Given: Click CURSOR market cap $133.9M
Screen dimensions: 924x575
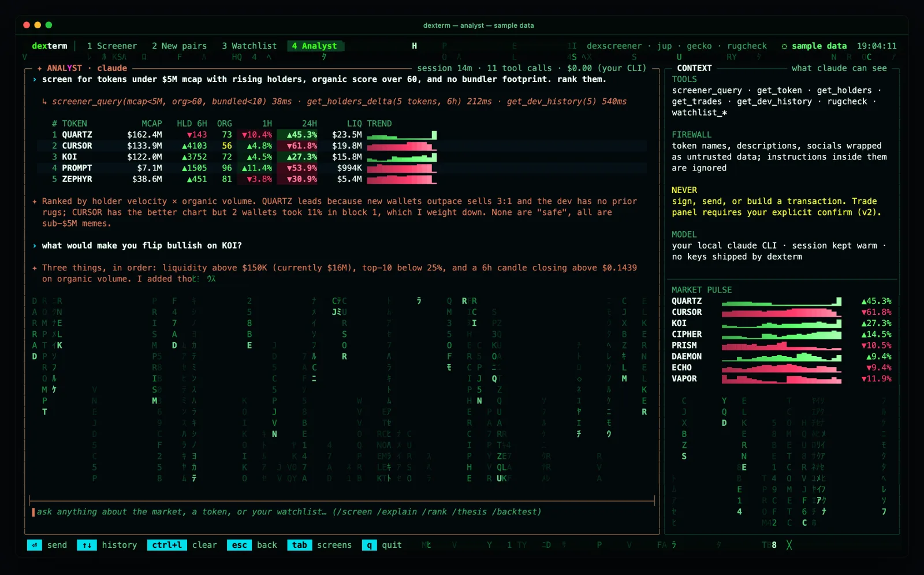Looking at the screenshot, I should (144, 146).
